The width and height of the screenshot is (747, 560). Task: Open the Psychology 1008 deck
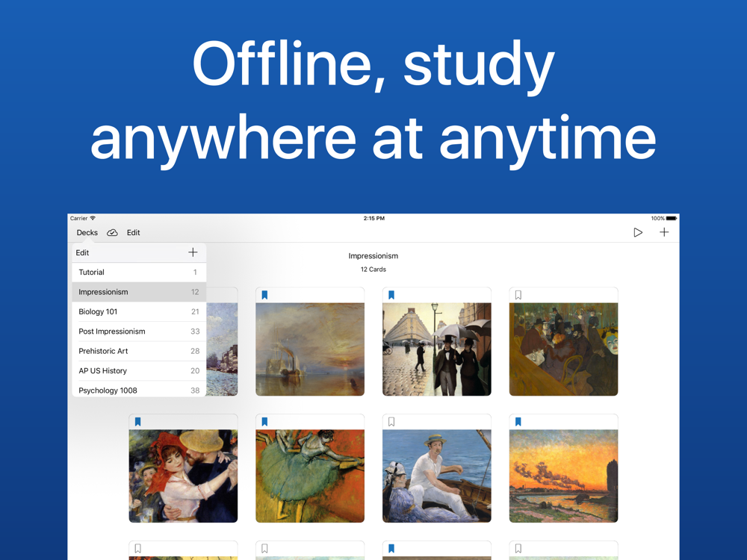139,390
